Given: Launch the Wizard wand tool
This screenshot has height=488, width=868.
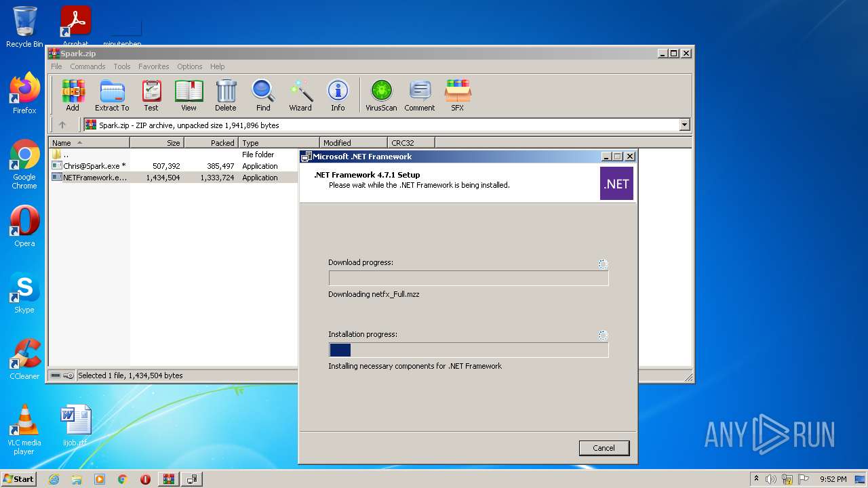Looking at the screenshot, I should tap(300, 95).
